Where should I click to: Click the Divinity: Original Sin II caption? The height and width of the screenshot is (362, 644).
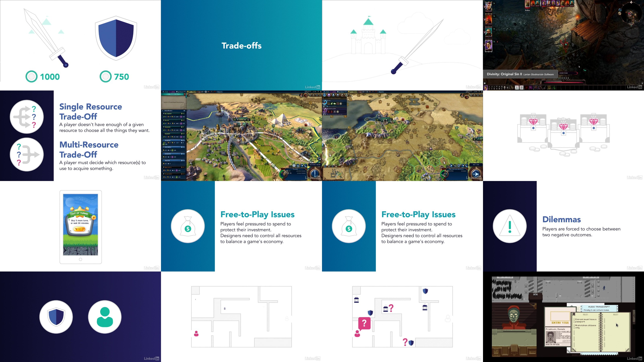(x=520, y=74)
